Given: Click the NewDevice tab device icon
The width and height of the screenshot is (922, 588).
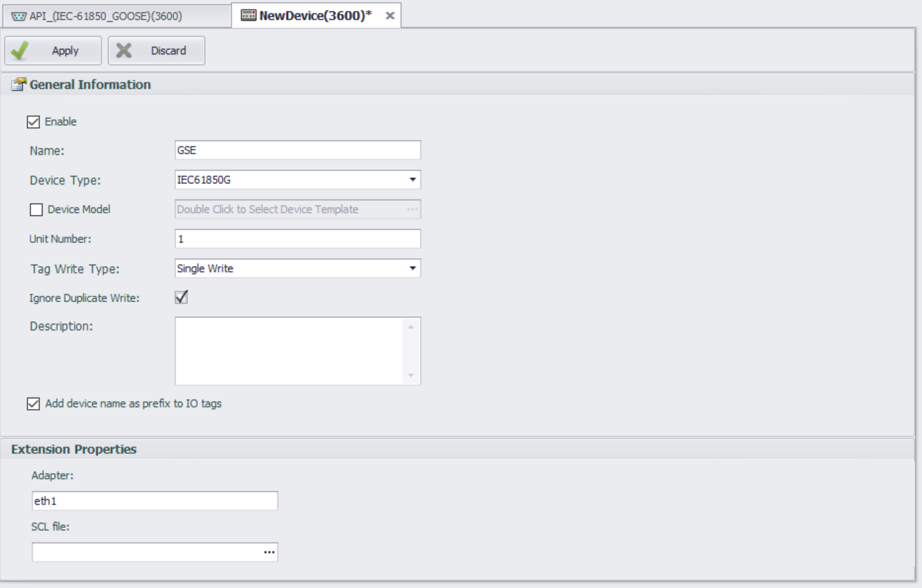Looking at the screenshot, I should (248, 15).
